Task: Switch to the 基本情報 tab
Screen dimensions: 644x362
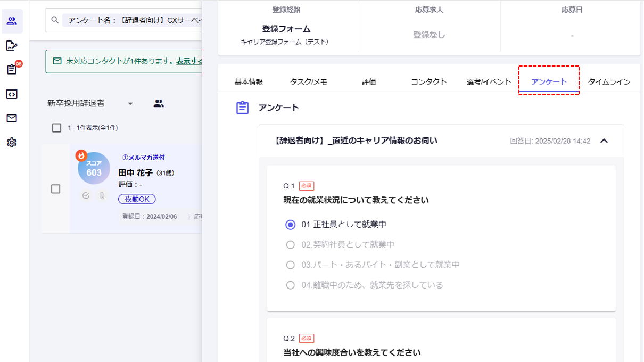Action: [x=249, y=82]
